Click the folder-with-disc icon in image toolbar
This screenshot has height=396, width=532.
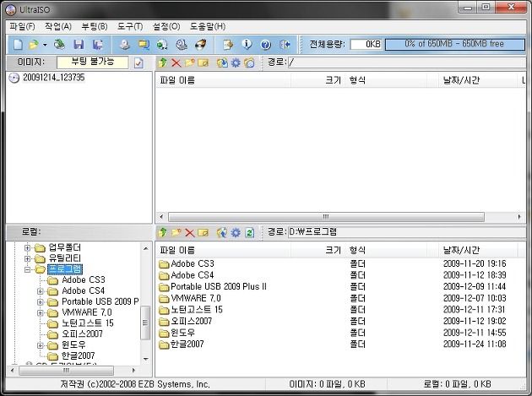click(x=249, y=62)
